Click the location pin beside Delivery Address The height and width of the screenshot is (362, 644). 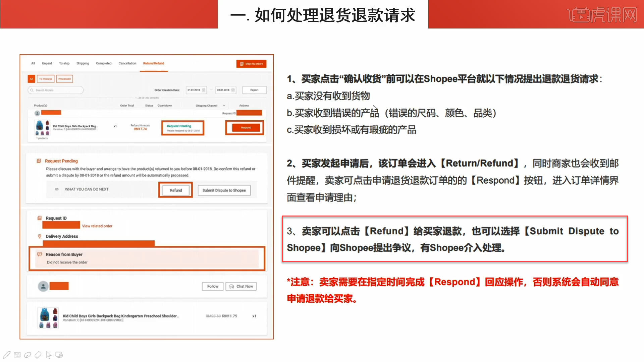(x=39, y=236)
